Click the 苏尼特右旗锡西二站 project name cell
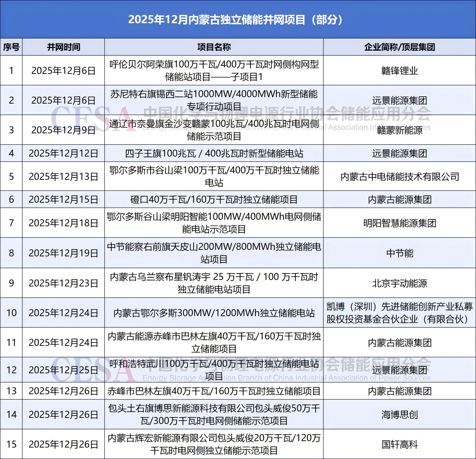Viewport: 476px width, 459px height. click(x=214, y=100)
